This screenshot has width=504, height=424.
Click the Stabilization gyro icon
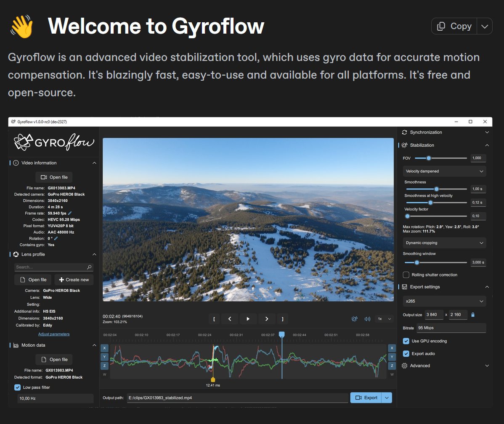[x=404, y=145]
